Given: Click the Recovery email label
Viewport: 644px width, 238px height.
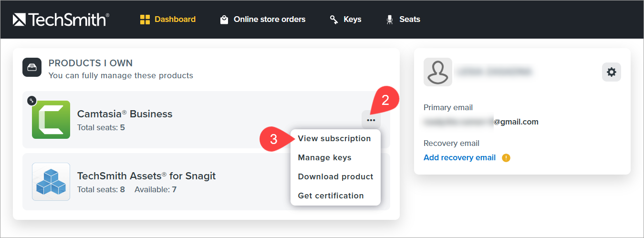Looking at the screenshot, I should pyautogui.click(x=452, y=143).
